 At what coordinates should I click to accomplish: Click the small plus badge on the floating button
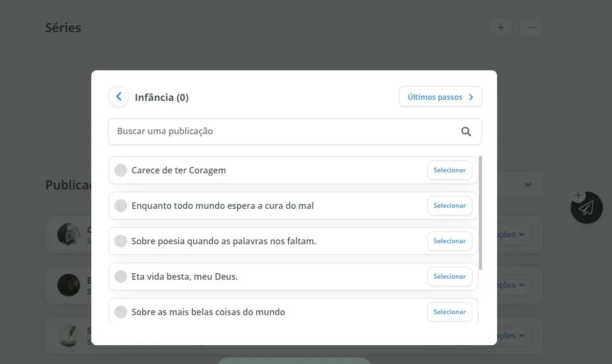pyautogui.click(x=578, y=195)
